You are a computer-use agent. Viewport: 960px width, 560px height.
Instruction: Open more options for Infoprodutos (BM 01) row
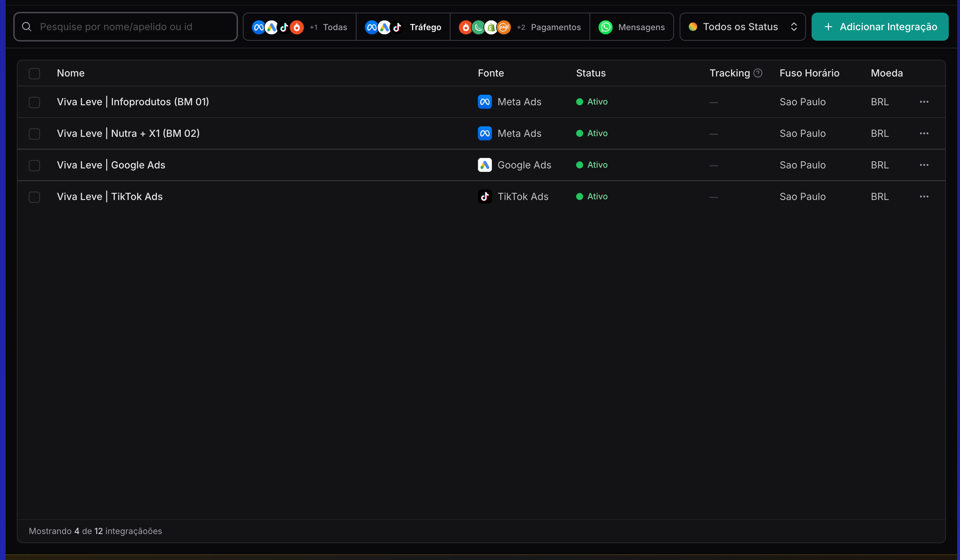[x=924, y=102]
